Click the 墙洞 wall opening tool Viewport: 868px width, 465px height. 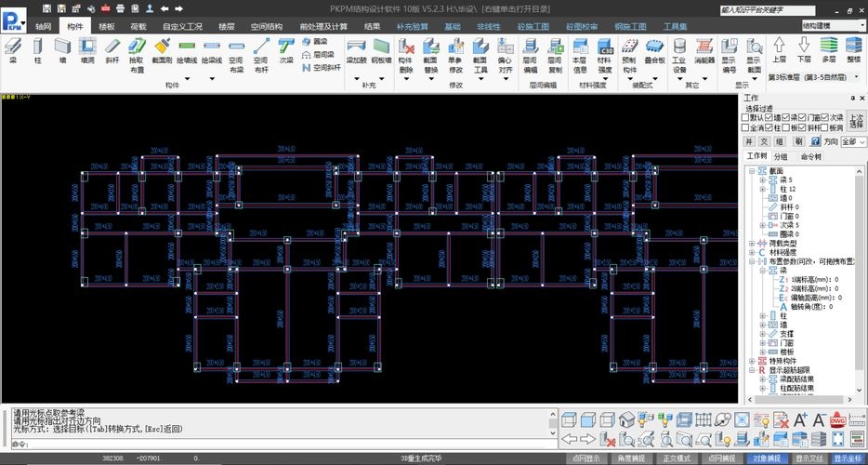[x=87, y=49]
